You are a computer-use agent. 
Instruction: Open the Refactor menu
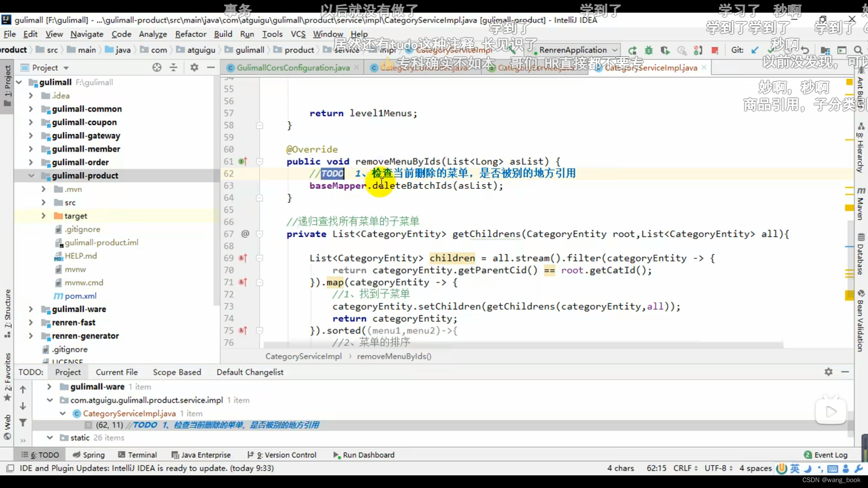pos(190,34)
